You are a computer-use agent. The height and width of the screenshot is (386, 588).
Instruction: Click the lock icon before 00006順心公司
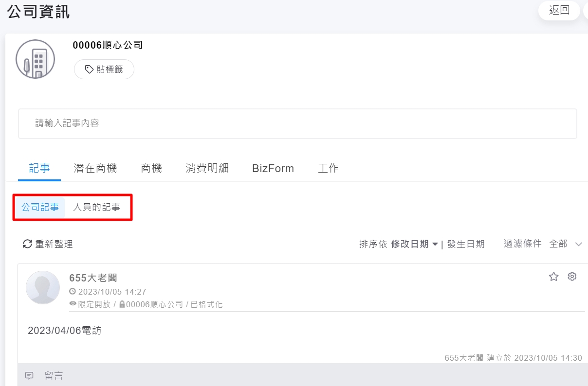click(122, 304)
